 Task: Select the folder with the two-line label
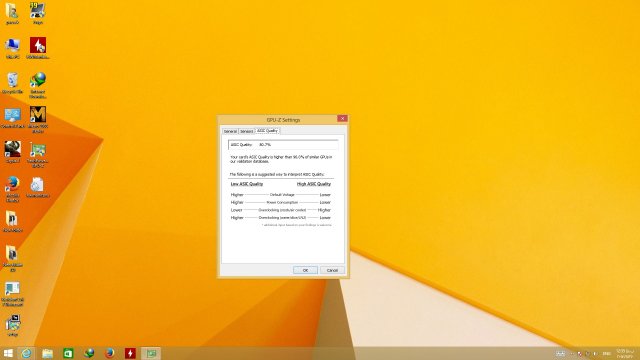(12, 259)
